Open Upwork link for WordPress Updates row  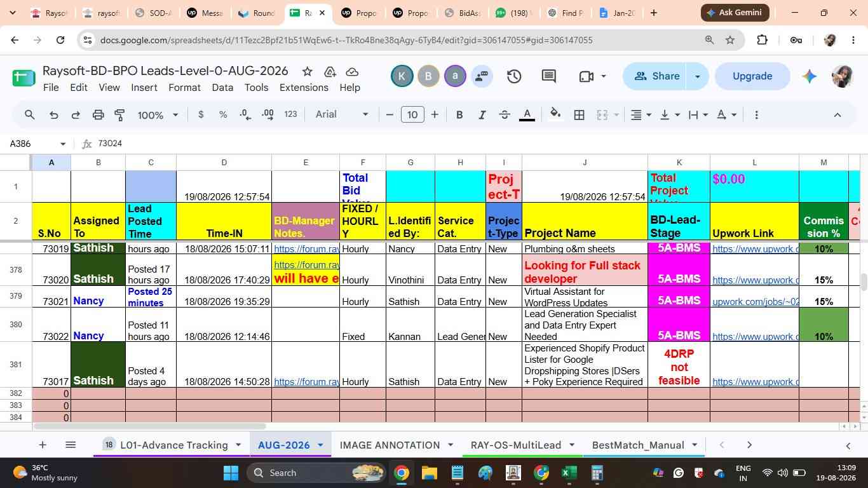point(755,302)
